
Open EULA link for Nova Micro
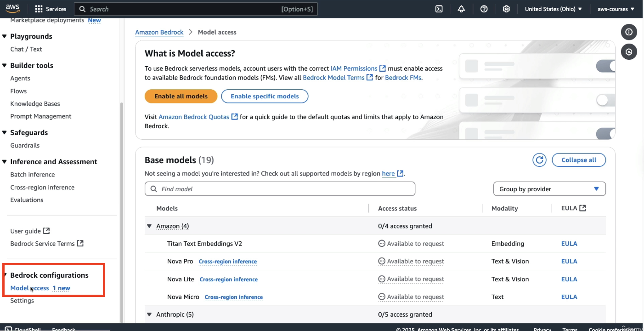569,297
